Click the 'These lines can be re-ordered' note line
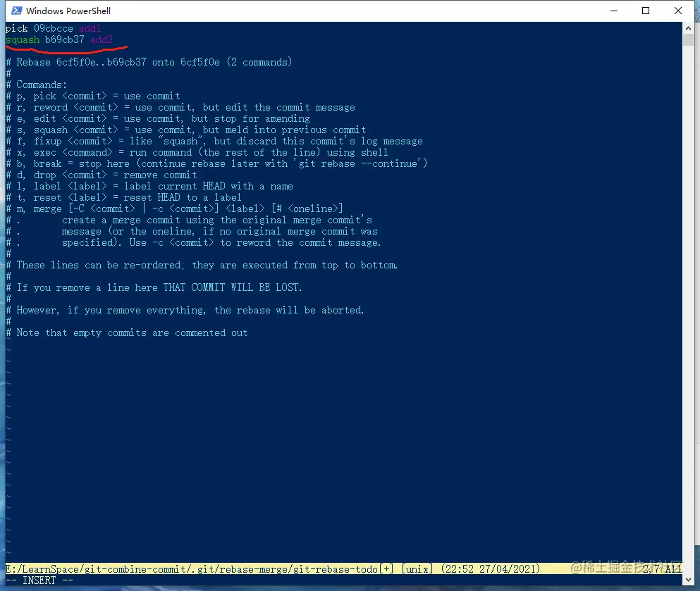The image size is (700, 591). tap(204, 265)
